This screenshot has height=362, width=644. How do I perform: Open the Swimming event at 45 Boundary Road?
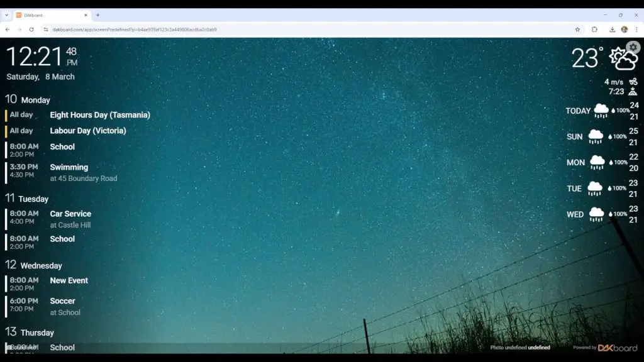point(69,168)
